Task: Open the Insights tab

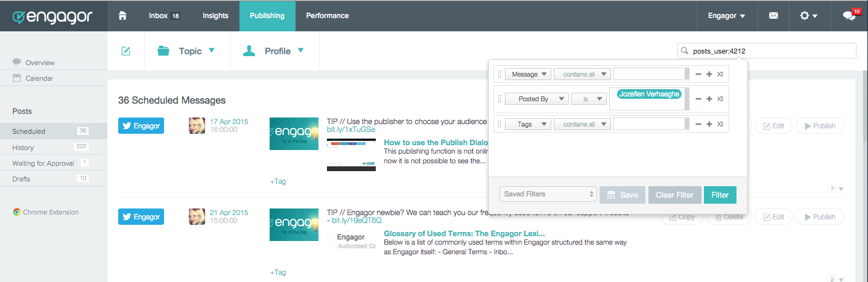Action: [215, 16]
